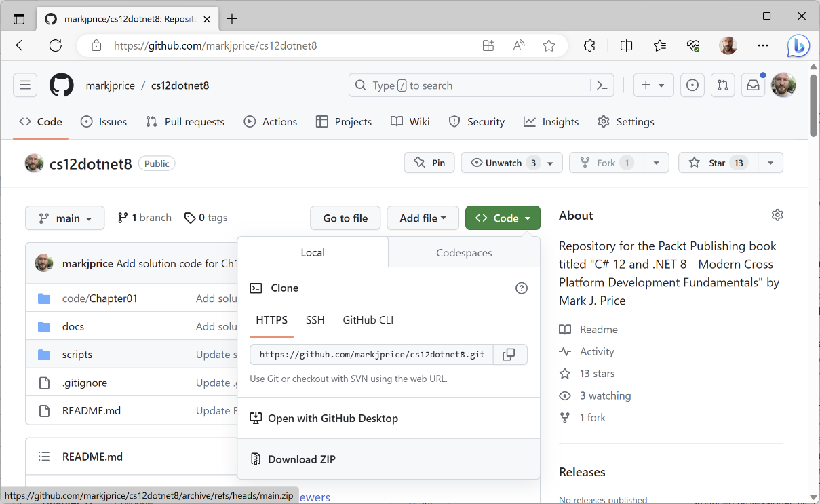Go back with the browser back arrow
The height and width of the screenshot is (504, 820).
(22, 45)
